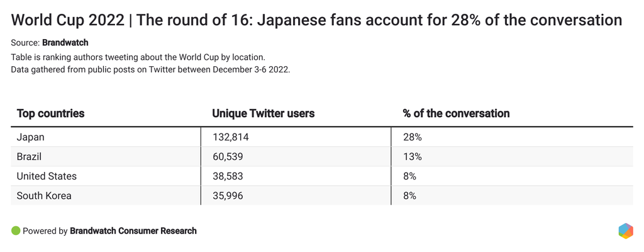Click the World Cup 2022 chart title

[317, 20]
